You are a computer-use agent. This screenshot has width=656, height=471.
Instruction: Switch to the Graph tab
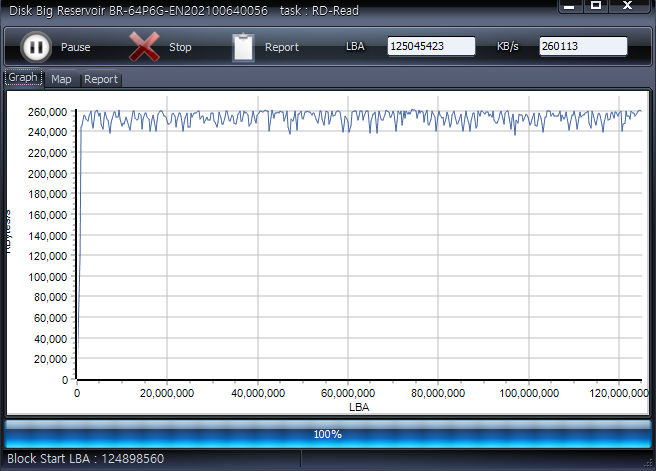pyautogui.click(x=23, y=78)
